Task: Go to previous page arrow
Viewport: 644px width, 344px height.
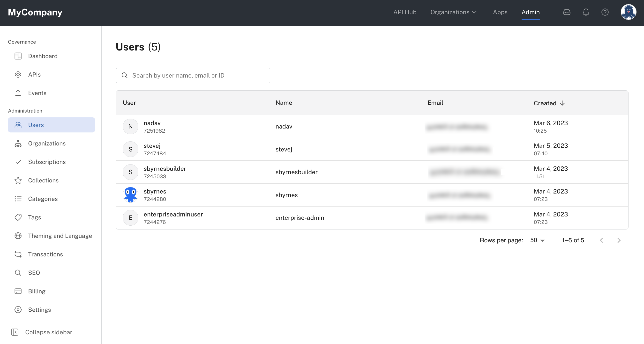Action: (x=601, y=240)
